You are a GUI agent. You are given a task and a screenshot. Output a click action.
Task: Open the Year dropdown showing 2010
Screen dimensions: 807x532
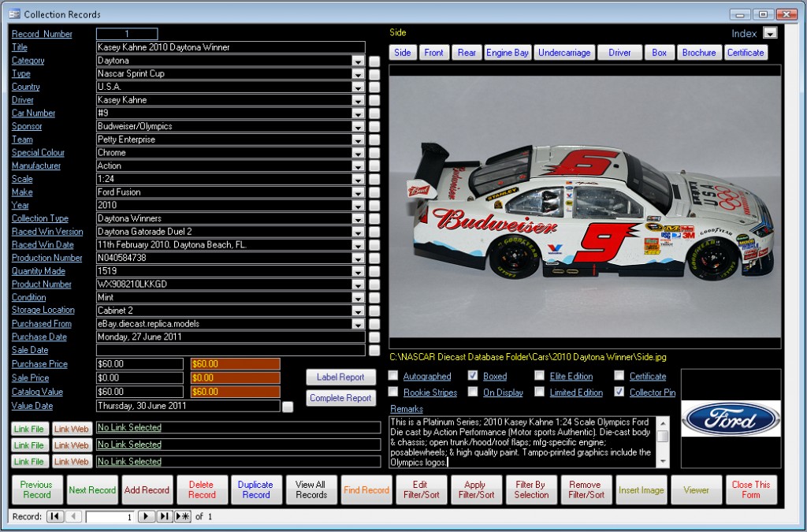point(359,206)
